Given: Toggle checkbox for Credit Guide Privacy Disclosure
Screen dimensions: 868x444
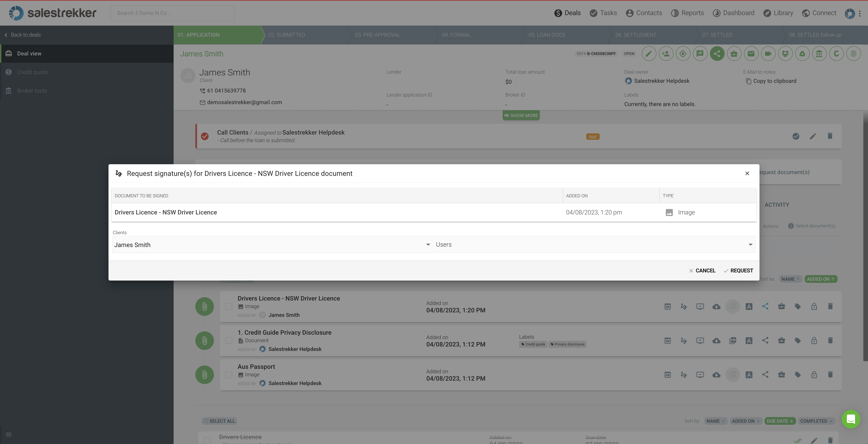Looking at the screenshot, I should (x=229, y=340).
